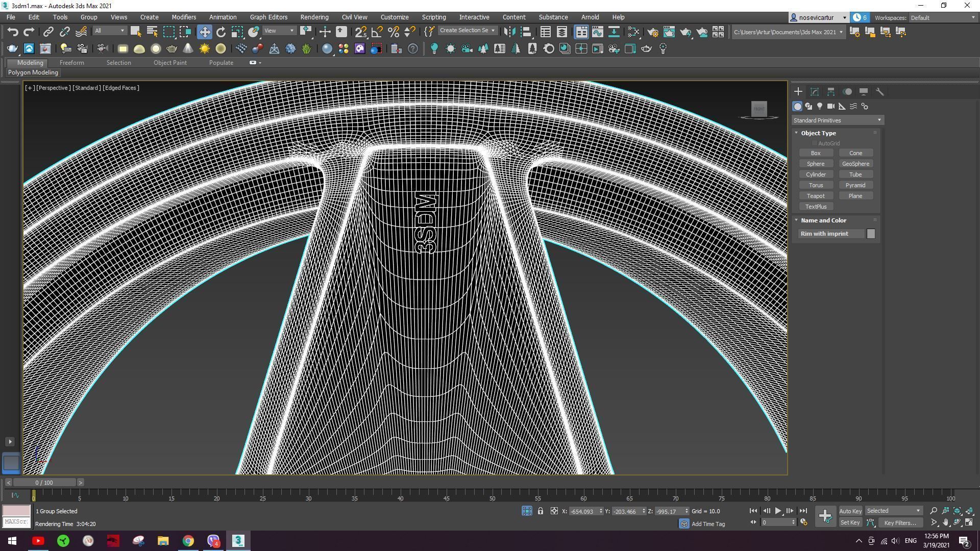The image size is (980, 551).
Task: Create a Box primitive
Action: coord(816,153)
